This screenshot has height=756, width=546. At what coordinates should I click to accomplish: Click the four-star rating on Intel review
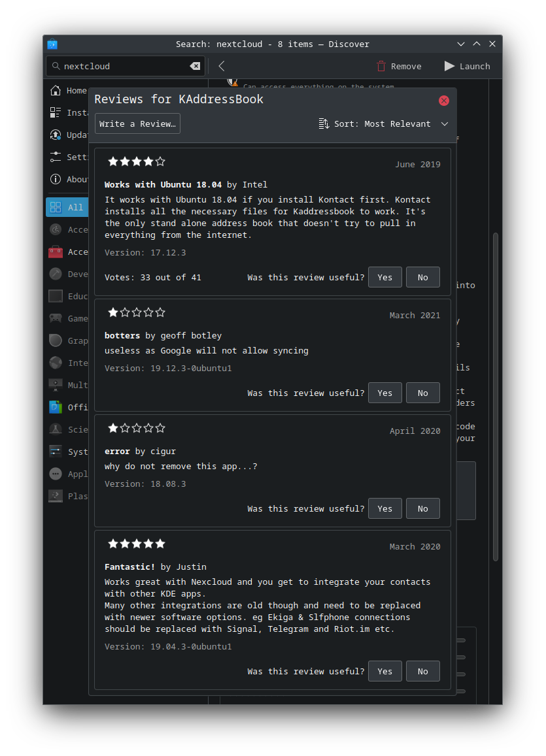(137, 161)
